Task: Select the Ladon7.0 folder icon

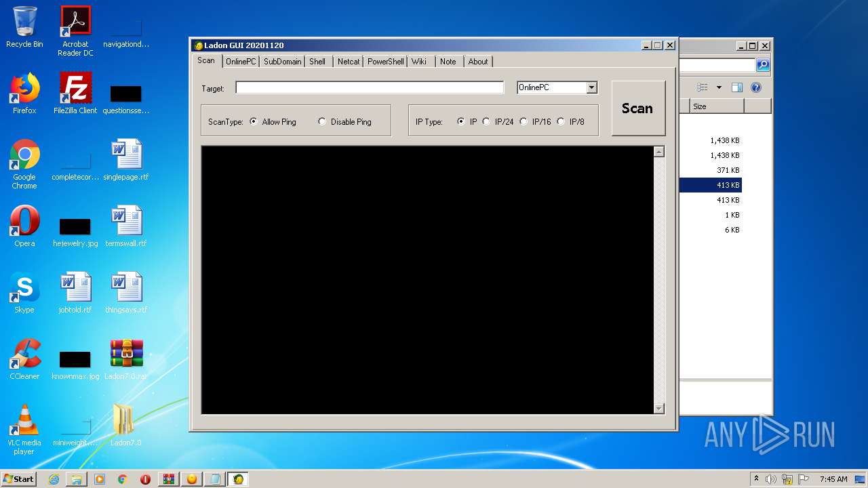Action: [126, 426]
